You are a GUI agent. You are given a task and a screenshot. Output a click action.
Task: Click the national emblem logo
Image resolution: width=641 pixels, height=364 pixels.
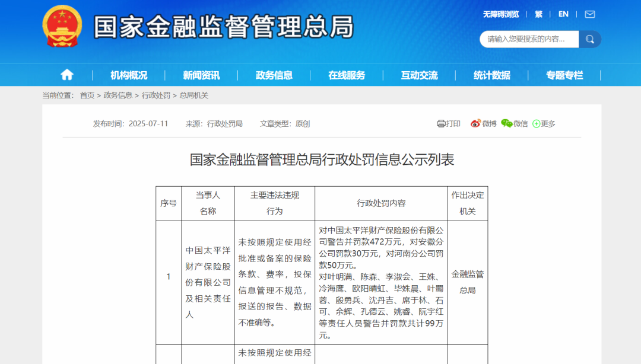tap(62, 26)
